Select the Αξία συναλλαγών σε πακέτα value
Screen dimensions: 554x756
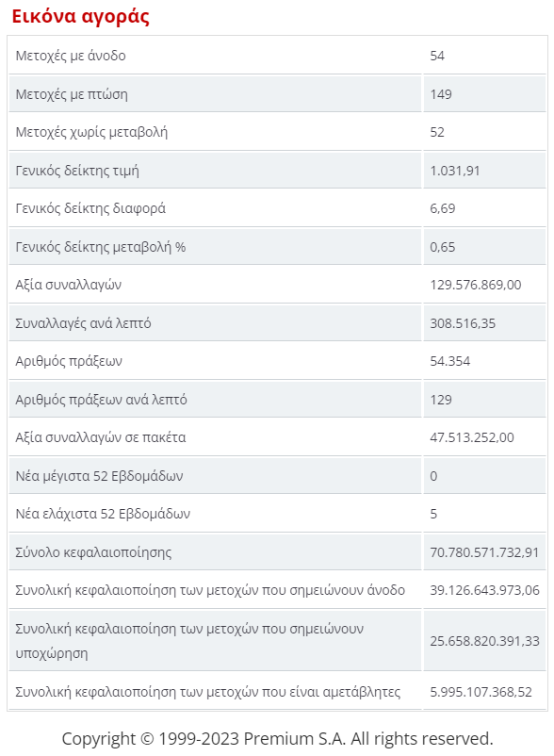point(472,437)
